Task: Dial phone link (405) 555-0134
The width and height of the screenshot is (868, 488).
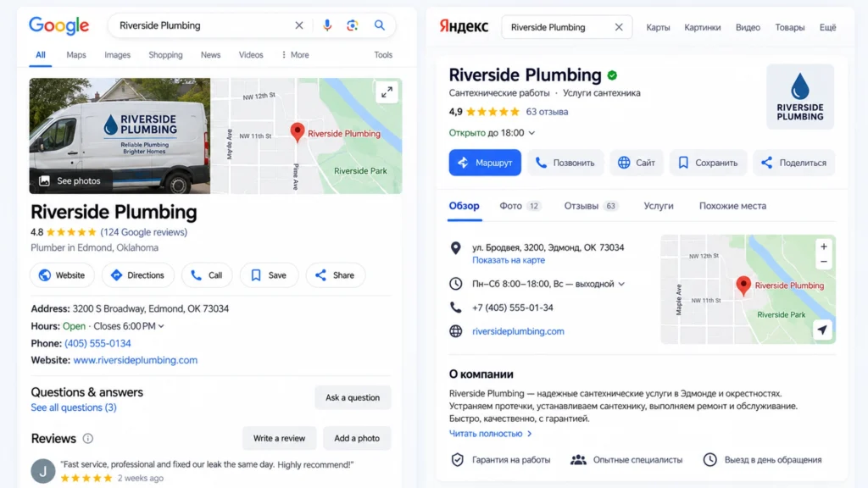Action: [x=98, y=344]
